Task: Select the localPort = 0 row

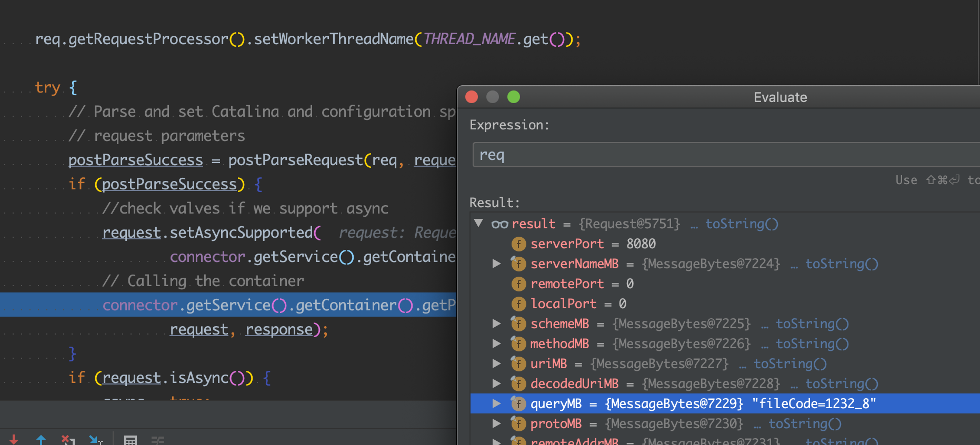Action: [725, 304]
